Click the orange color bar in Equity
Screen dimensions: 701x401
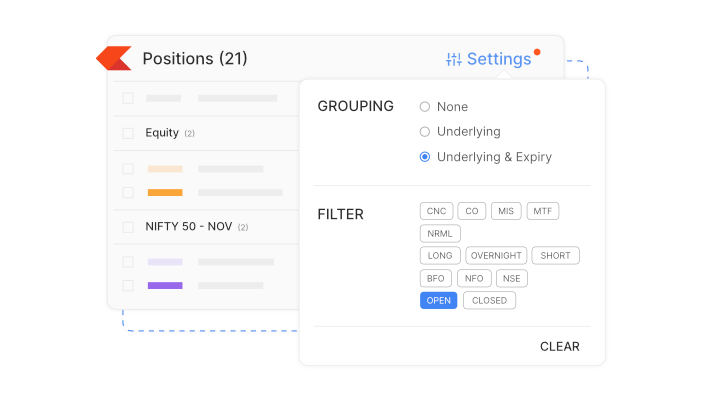tap(165, 192)
